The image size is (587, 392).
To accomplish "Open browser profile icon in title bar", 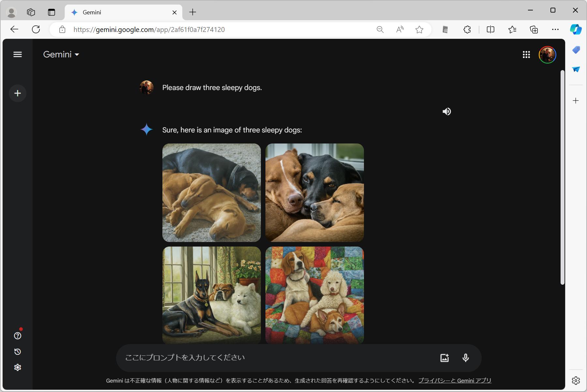I will click(x=11, y=12).
